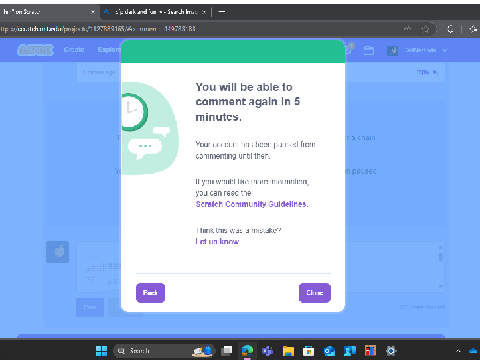The image size is (480, 360).
Task: Click the commenter avatar beside the comment box
Action: click(58, 252)
